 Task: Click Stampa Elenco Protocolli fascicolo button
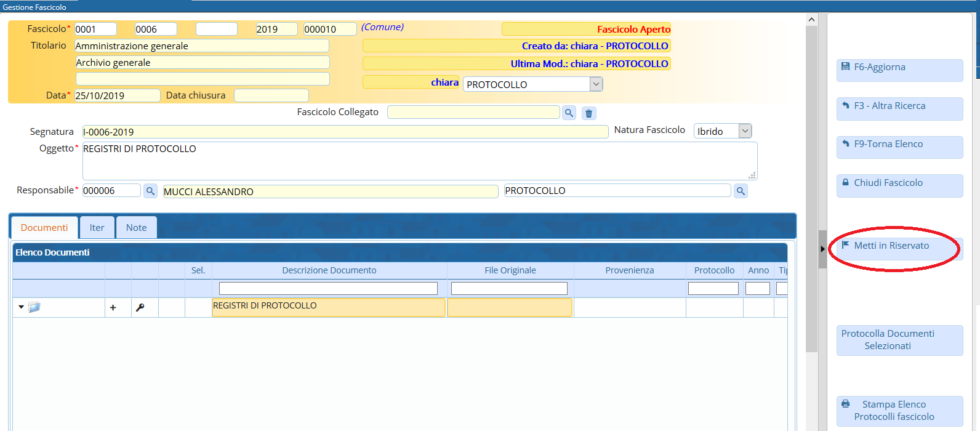(899, 411)
